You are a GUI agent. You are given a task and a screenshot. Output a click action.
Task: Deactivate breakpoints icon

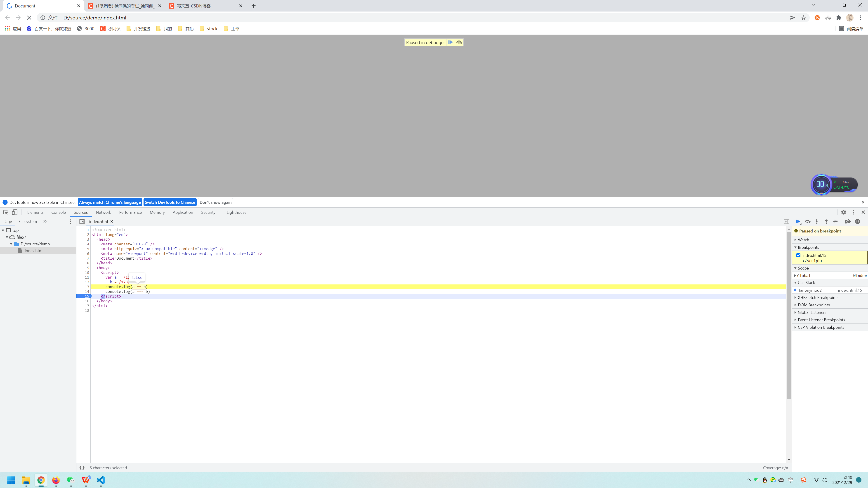click(x=848, y=221)
